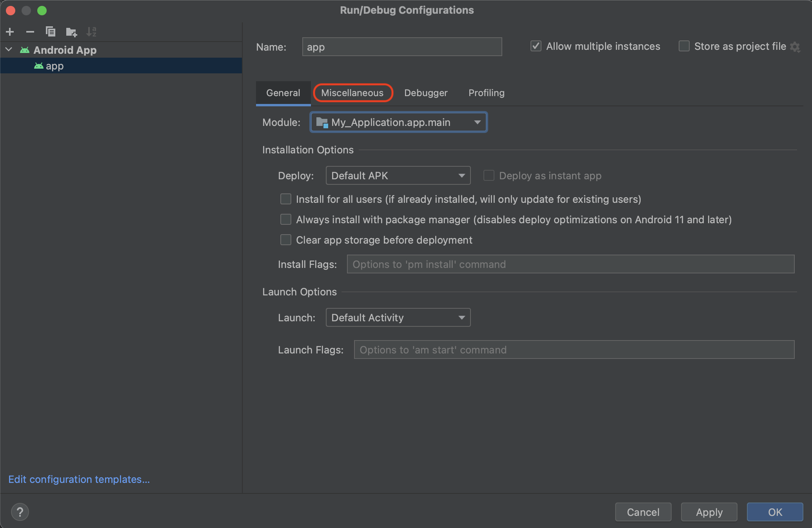Open the Deploy Default APK dropdown

[x=398, y=176]
